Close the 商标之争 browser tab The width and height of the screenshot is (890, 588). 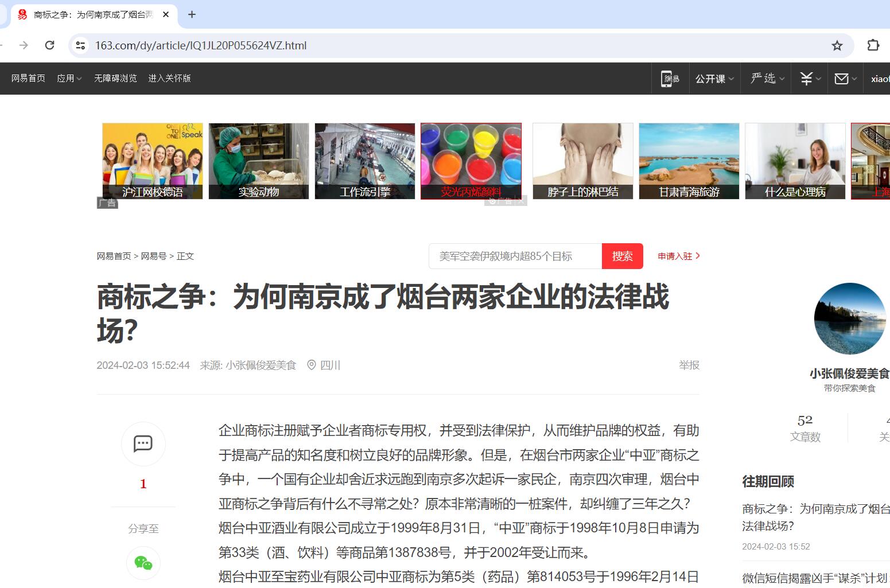click(x=166, y=14)
